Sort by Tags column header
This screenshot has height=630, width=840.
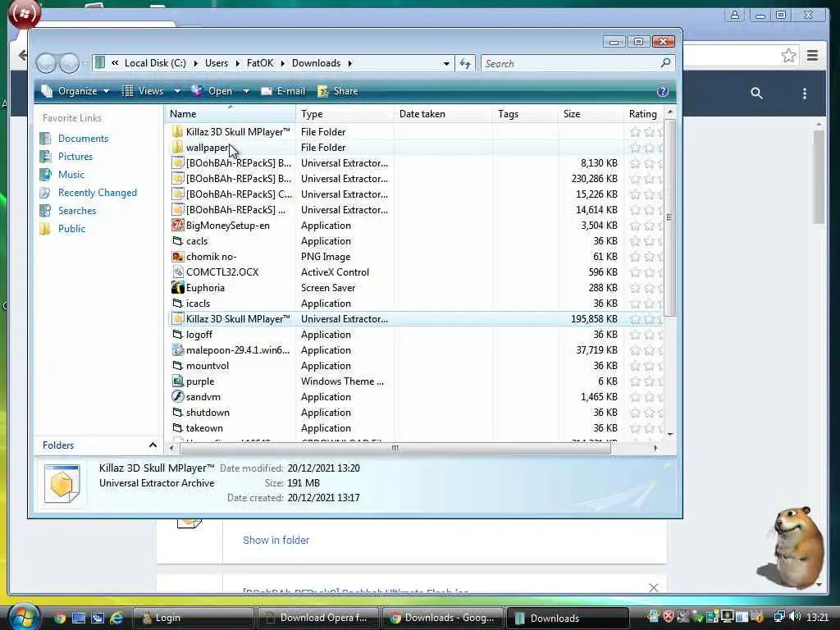(x=525, y=113)
